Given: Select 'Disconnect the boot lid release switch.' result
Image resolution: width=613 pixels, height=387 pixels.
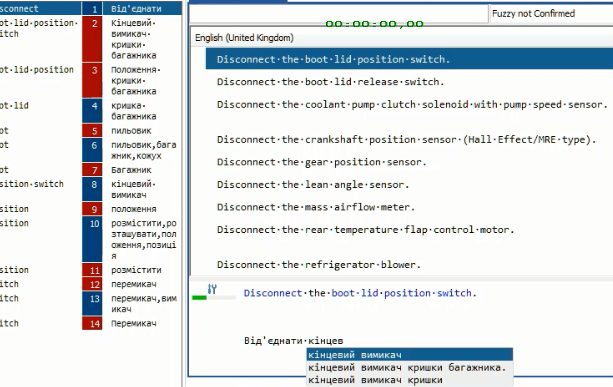Looking at the screenshot, I should coord(331,82).
